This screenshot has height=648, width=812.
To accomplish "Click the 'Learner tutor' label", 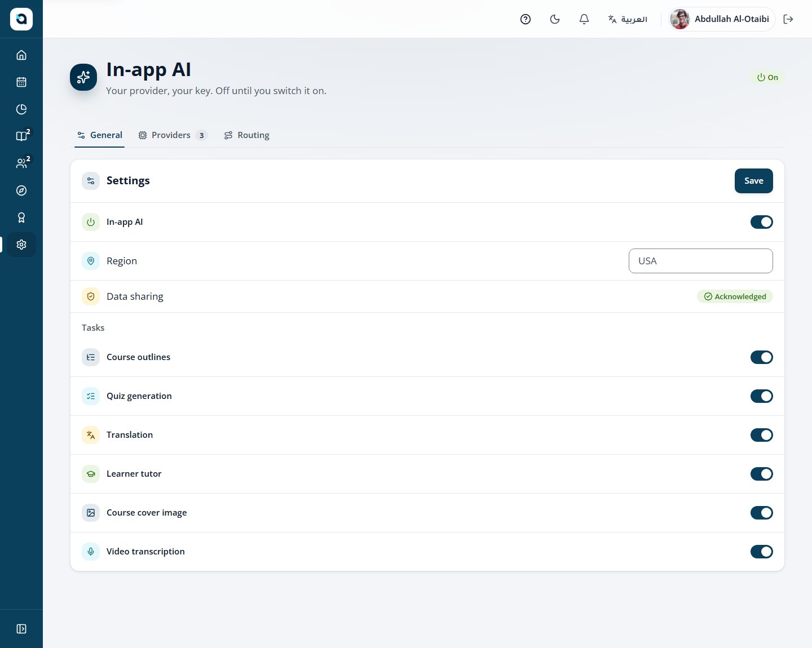I will point(134,474).
